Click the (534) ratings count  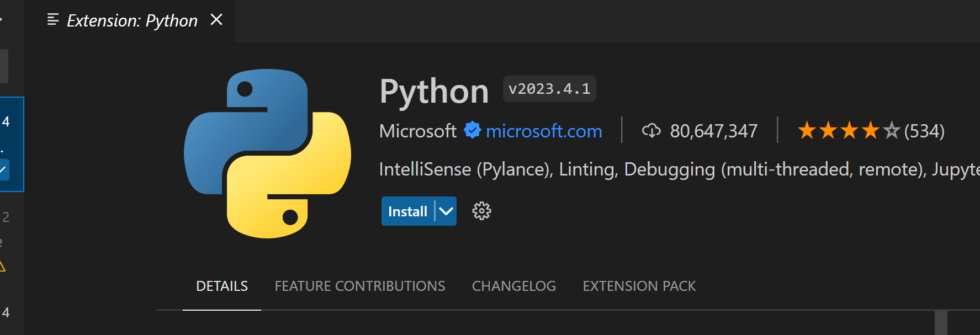[924, 131]
